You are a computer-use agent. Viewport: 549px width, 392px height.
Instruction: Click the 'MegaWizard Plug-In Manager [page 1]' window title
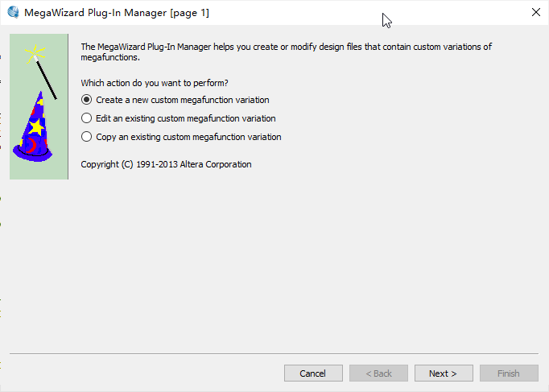118,13
